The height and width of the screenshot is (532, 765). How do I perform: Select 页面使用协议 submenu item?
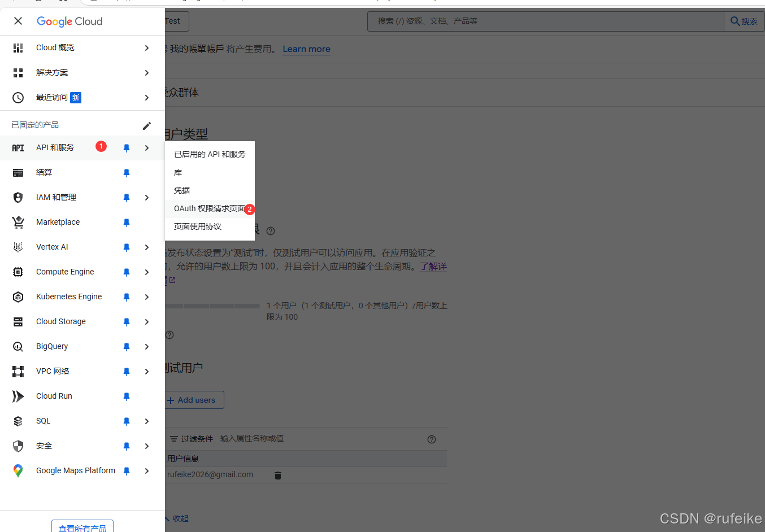(210, 226)
